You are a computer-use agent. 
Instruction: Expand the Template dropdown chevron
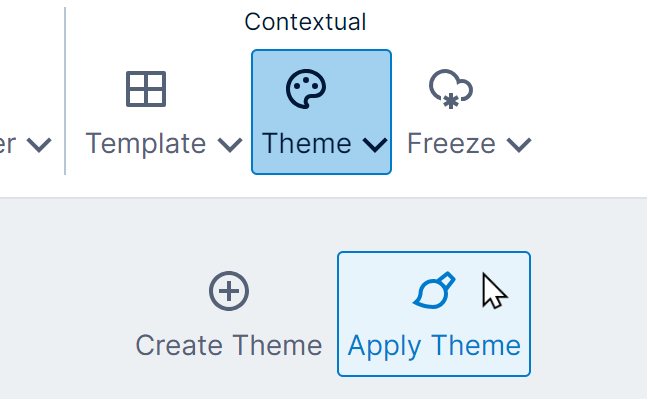coord(230,145)
